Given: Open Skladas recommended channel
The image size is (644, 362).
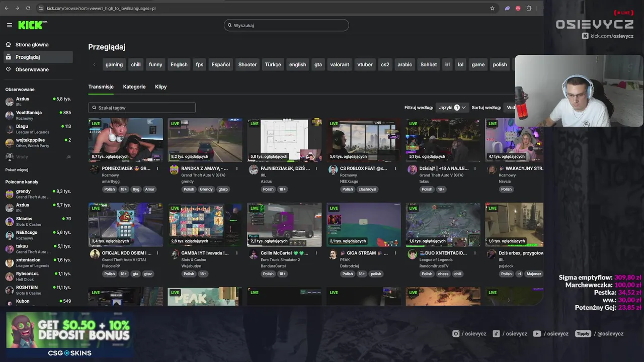Looking at the screenshot, I should tap(38, 221).
